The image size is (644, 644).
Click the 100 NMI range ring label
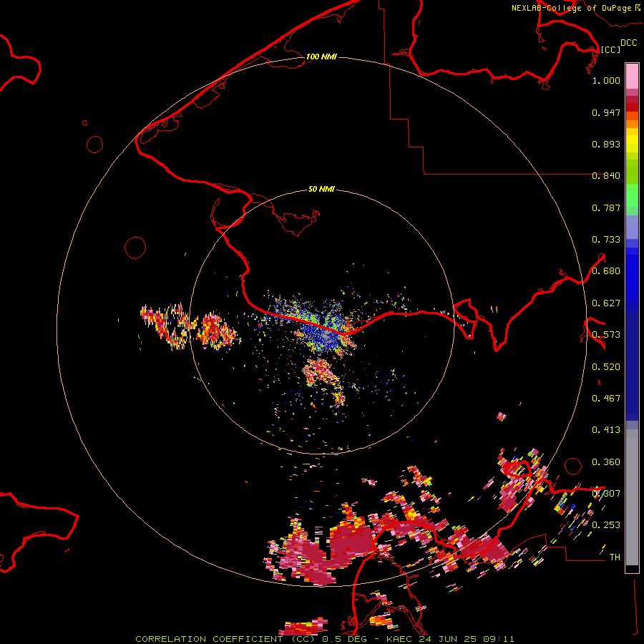click(x=321, y=57)
